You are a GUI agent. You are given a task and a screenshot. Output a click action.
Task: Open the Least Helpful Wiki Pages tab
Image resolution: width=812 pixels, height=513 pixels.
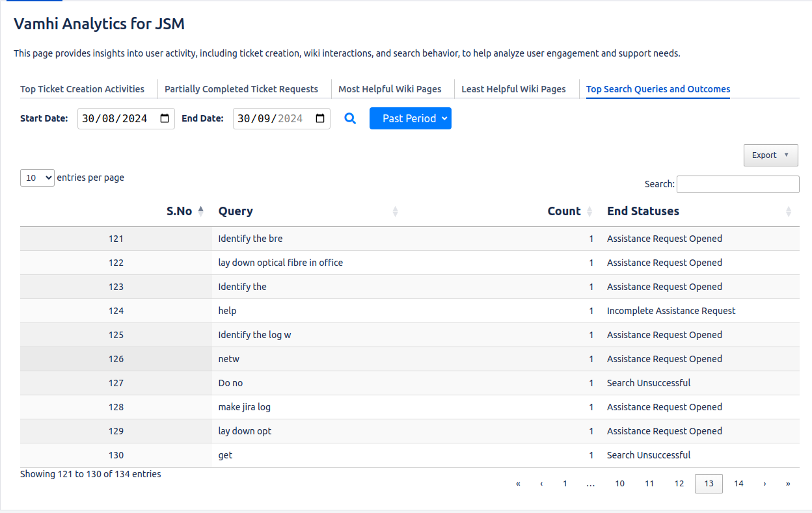(x=513, y=89)
